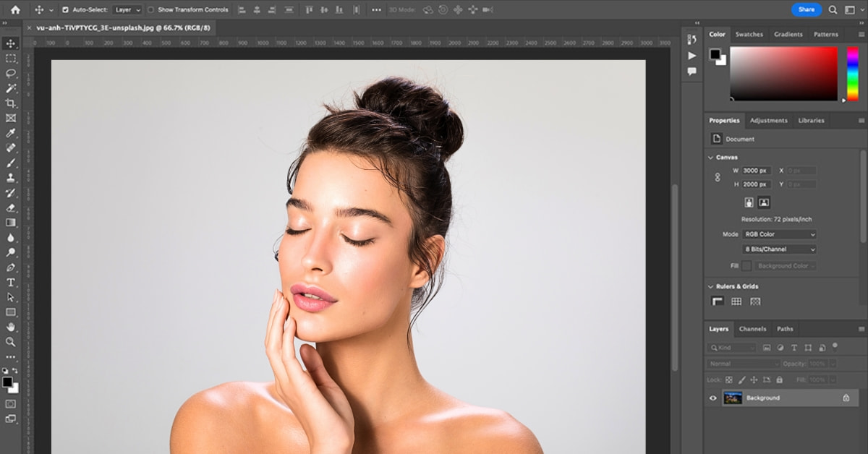Open the Edit Toolbar three-dots menu
Screen dimensions: 868x454
point(11,357)
